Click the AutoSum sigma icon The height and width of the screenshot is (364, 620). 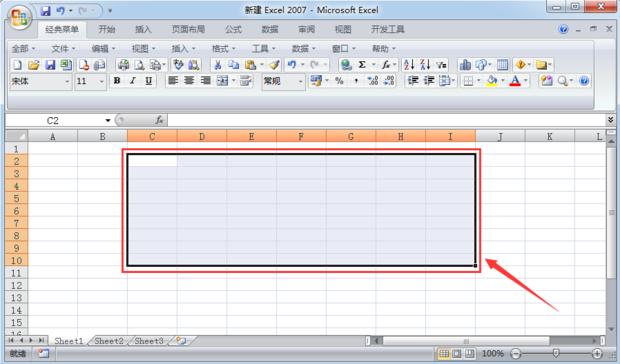362,64
